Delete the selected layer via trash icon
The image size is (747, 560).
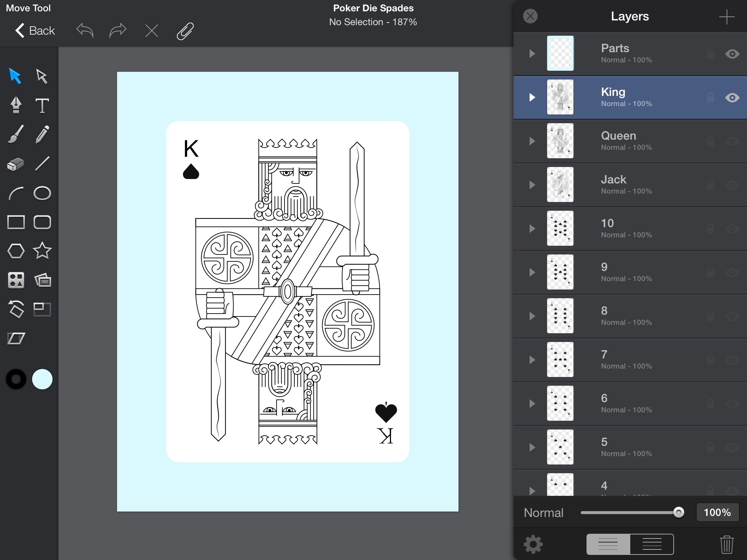727,544
